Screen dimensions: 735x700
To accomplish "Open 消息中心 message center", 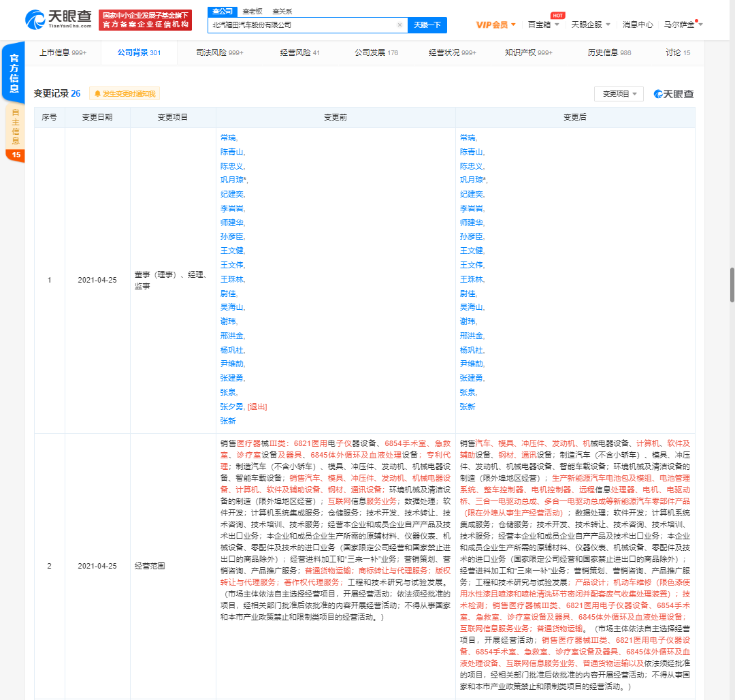I will tap(638, 24).
